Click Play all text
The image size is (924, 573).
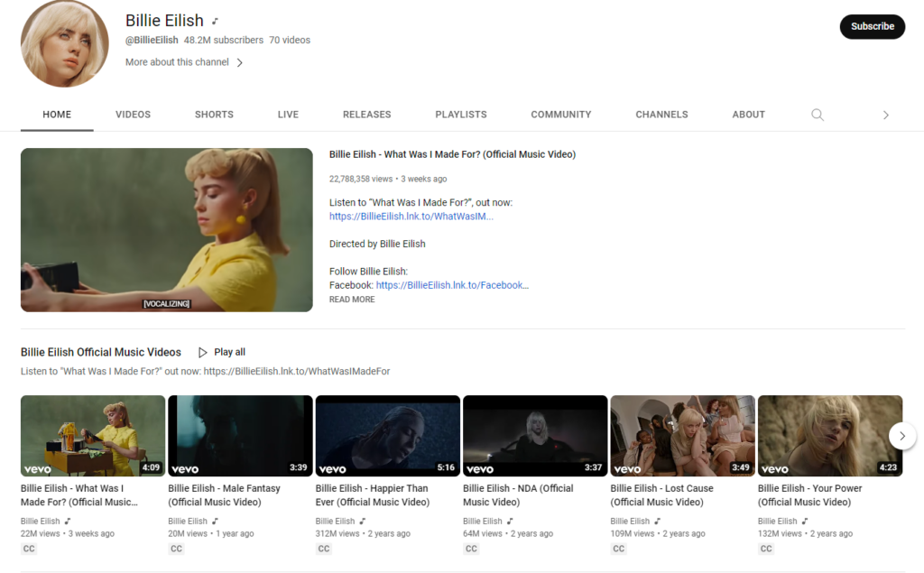point(230,352)
